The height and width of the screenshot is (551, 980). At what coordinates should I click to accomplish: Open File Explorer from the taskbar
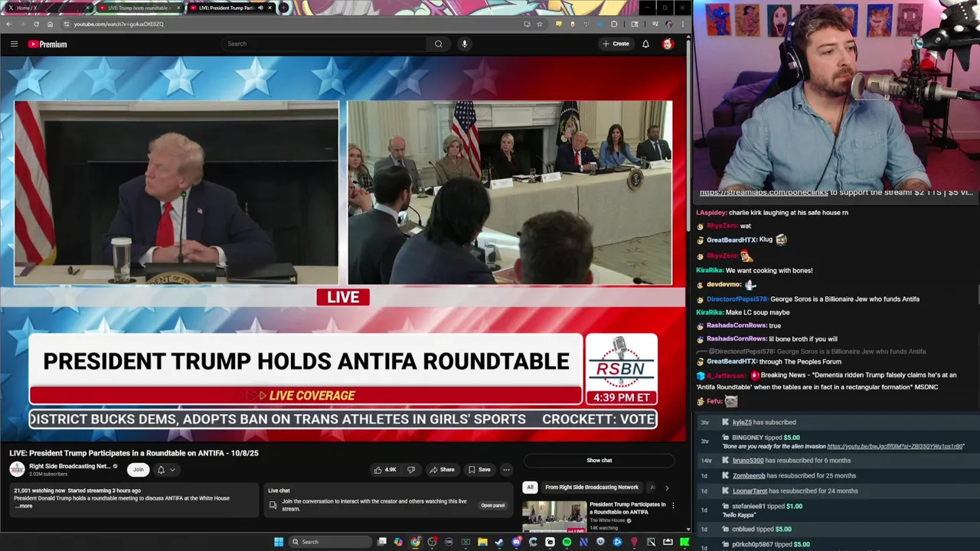[x=482, y=542]
